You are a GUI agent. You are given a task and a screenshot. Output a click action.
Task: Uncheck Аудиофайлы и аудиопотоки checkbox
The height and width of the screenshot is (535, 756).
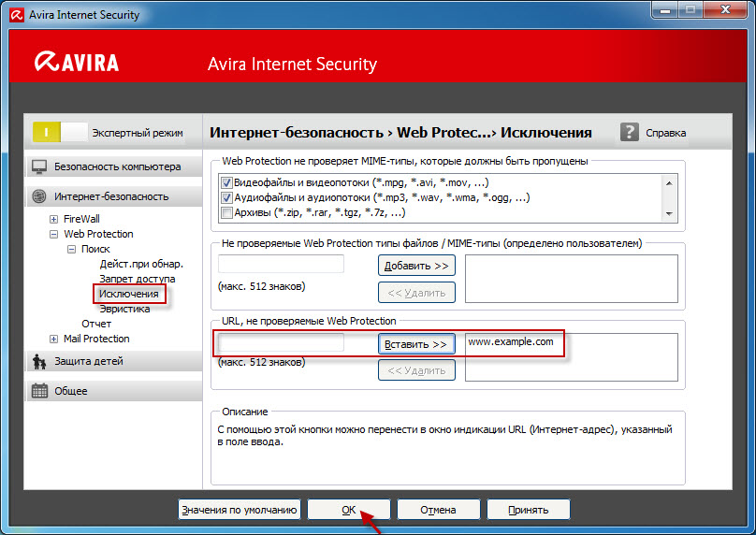[226, 198]
